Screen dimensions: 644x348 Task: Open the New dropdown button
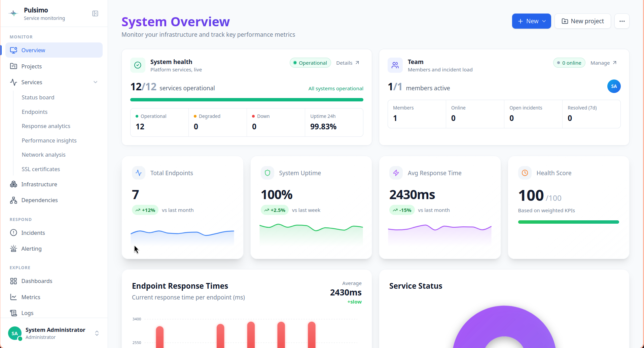point(531,21)
